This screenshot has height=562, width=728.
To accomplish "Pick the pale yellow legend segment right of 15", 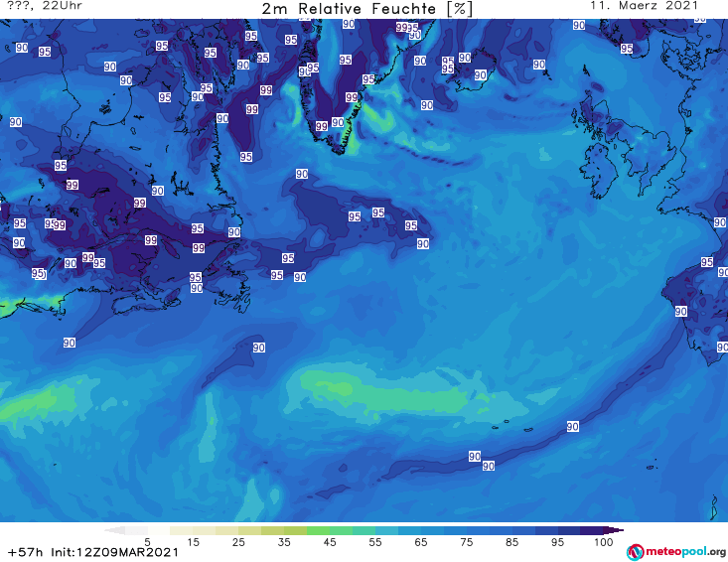I will pos(205,530).
